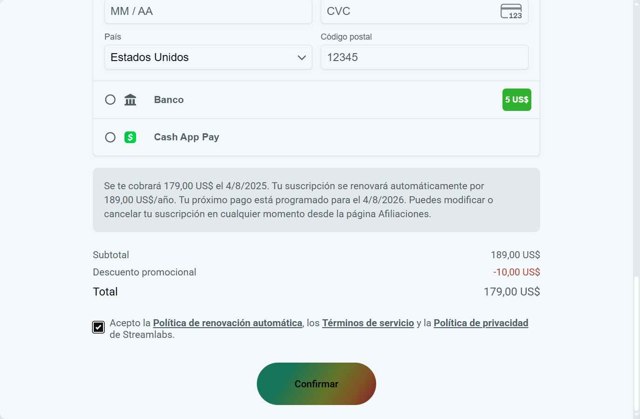The height and width of the screenshot is (419, 640).
Task: Click the bank building icon
Action: pos(130,100)
